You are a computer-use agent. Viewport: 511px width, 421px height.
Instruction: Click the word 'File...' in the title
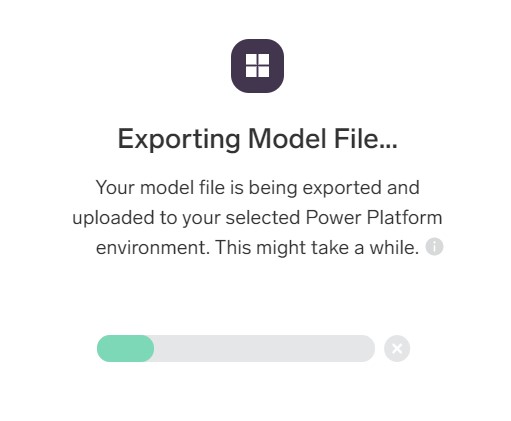(x=366, y=138)
